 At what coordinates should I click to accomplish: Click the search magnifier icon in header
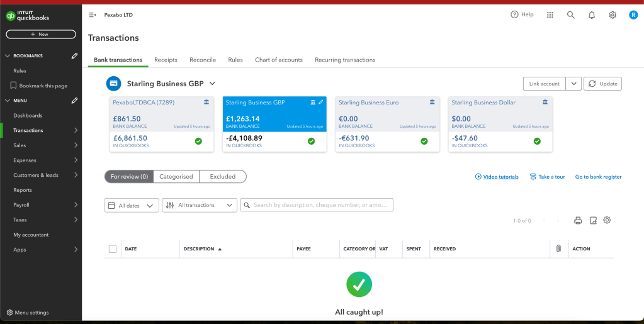(570, 14)
